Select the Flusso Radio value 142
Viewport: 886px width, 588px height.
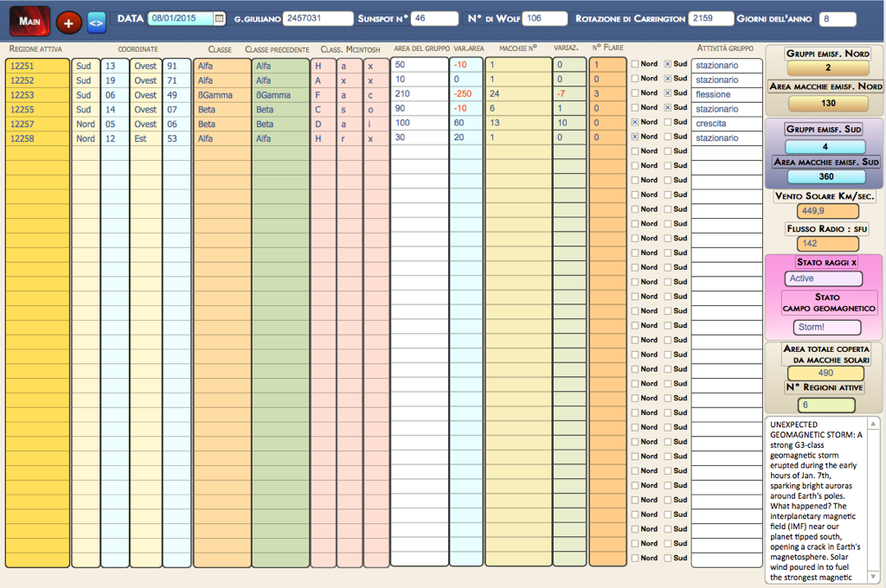821,244
